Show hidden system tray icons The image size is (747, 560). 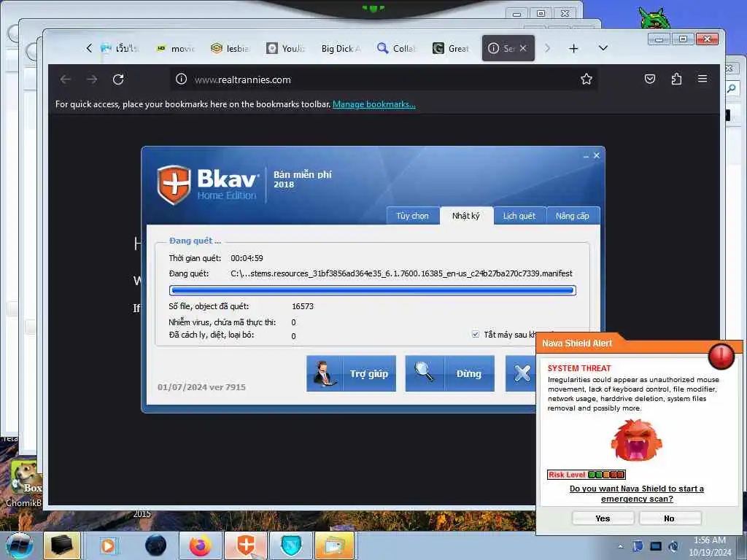pos(620,546)
